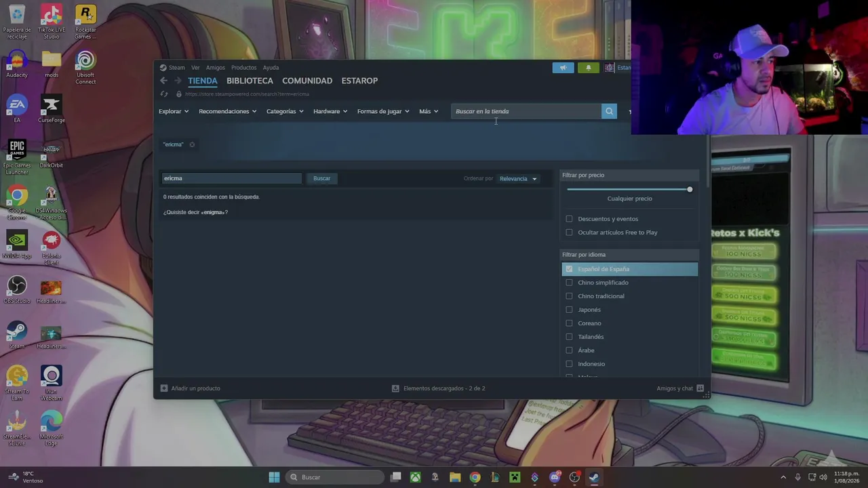This screenshot has height=488, width=868.
Task: Click the Añadir un producto plus icon
Action: tap(163, 388)
